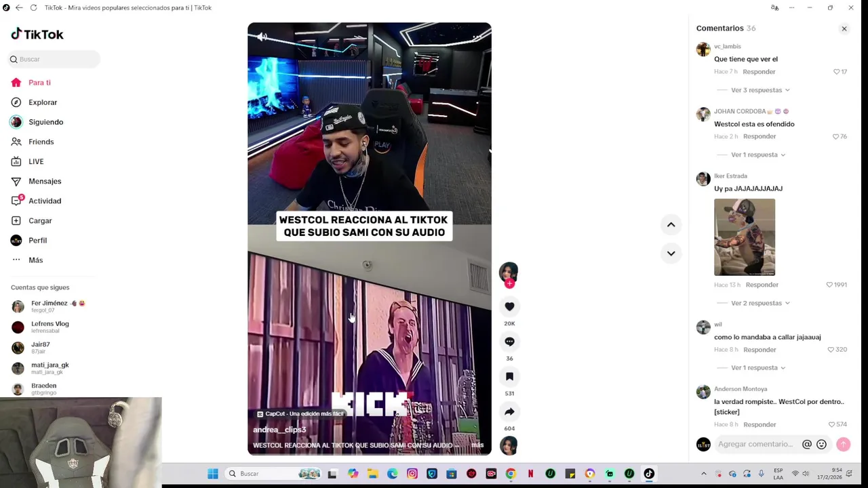Expand Ver 3 respuestas under vc_lambis
The height and width of the screenshot is (488, 868).
[759, 90]
